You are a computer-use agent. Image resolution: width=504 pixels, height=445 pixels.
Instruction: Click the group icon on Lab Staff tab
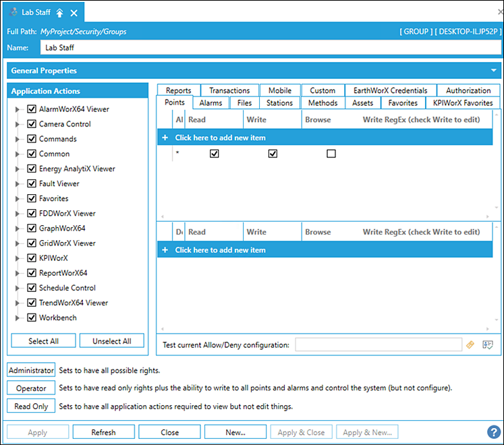pyautogui.click(x=13, y=13)
